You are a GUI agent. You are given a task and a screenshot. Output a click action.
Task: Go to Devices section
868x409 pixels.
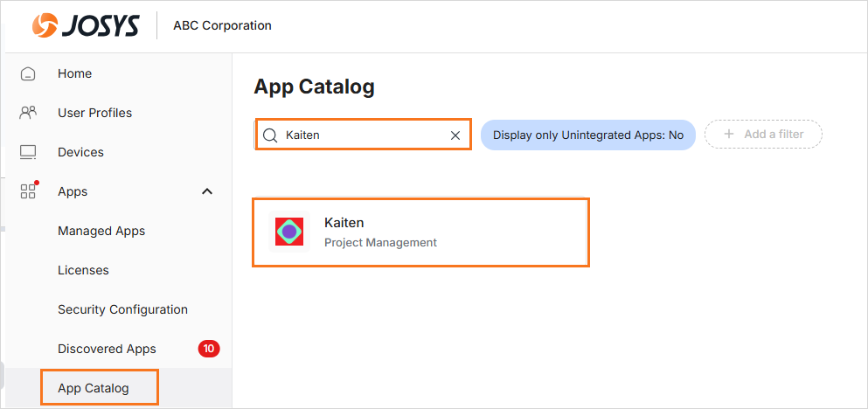click(80, 152)
